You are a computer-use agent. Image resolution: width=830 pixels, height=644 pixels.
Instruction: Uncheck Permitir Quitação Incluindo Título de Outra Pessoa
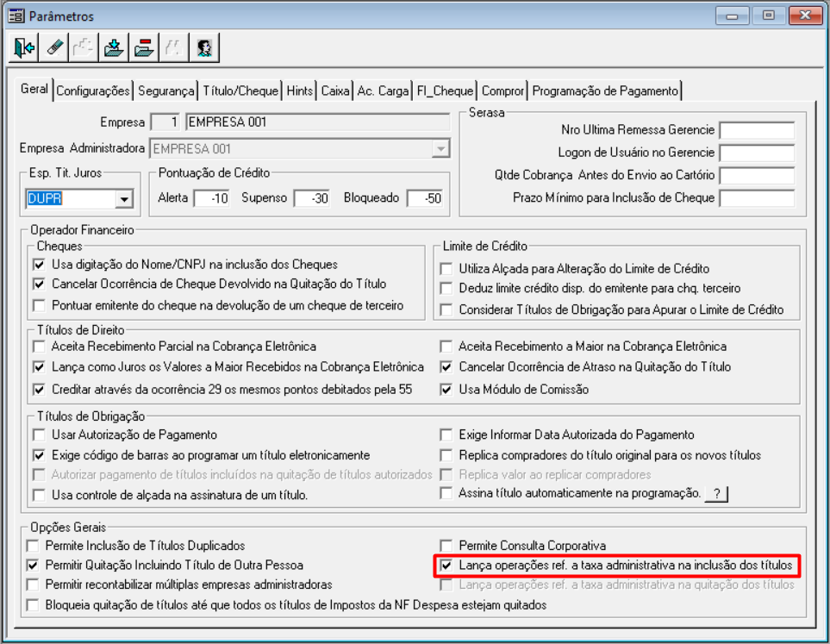pyautogui.click(x=33, y=566)
